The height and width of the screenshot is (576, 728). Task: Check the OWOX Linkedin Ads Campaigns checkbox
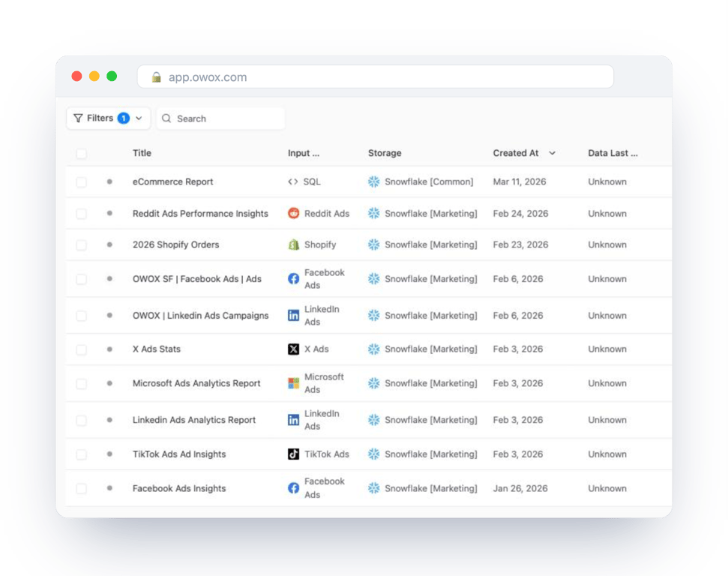coord(81,316)
